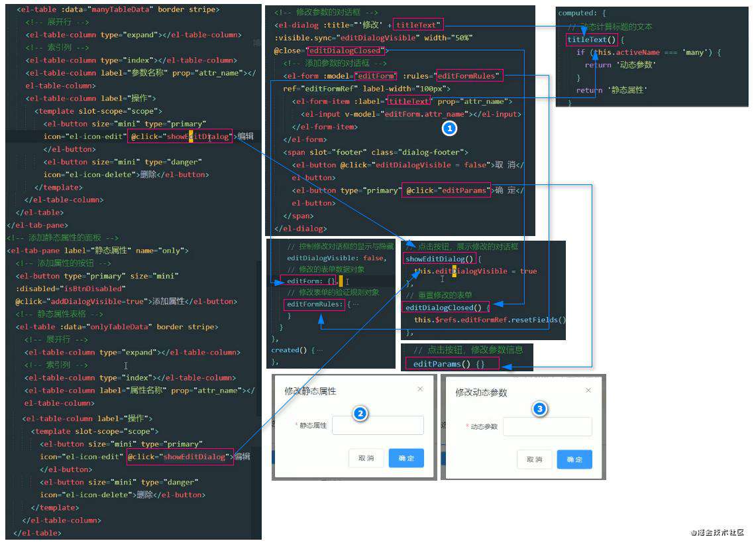Click 取消 in the 修改动态参数 dialog
Image resolution: width=756 pixels, height=547 pixels.
tap(535, 459)
